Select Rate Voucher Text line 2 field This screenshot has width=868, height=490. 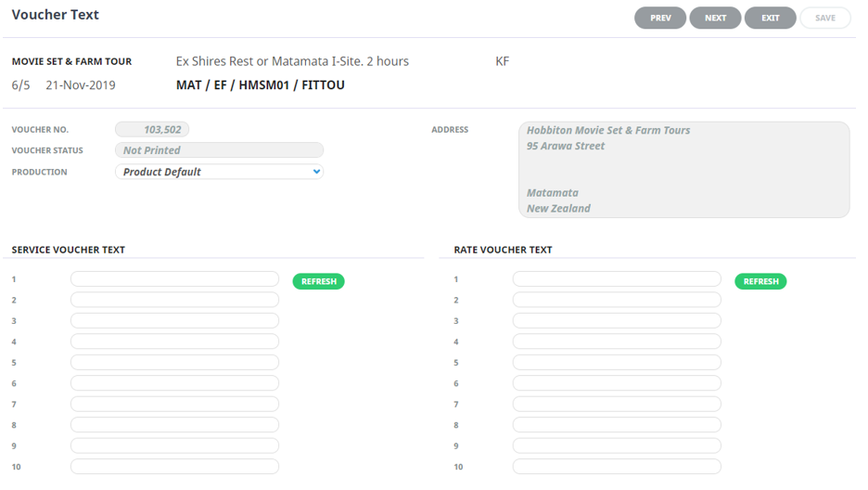[x=617, y=300]
